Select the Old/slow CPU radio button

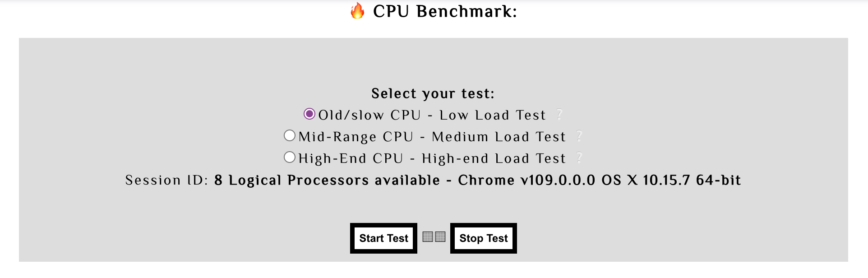(x=309, y=115)
